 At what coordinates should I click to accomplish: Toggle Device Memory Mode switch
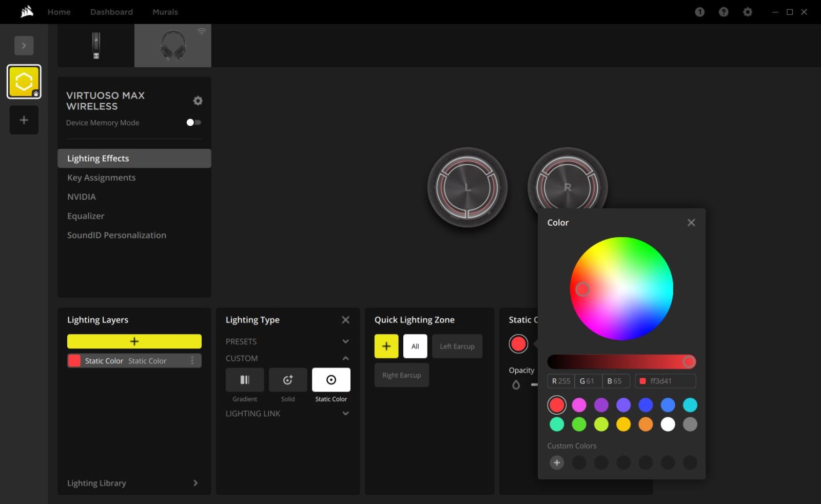(193, 122)
